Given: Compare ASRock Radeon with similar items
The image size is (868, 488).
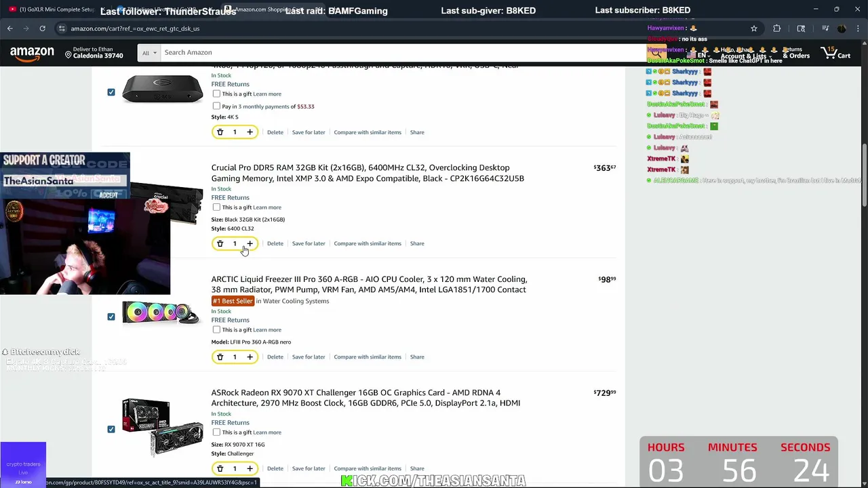Looking at the screenshot, I should pos(368,468).
